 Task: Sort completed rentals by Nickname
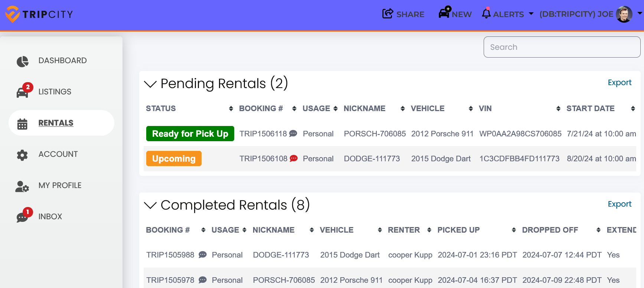coord(312,230)
